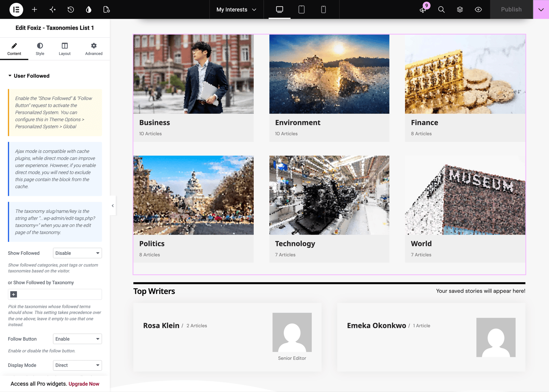Image resolution: width=549 pixels, height=392 pixels.
Task: Collapse the editor side panel
Action: click(x=113, y=206)
